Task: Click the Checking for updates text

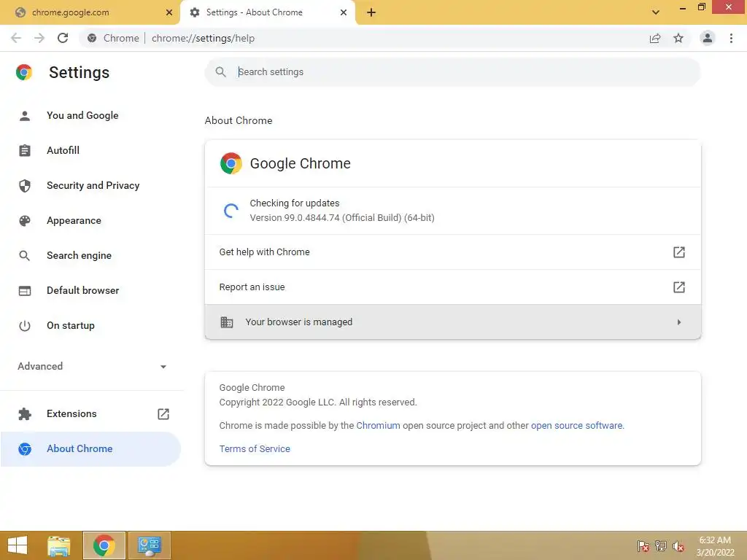Action: 295,203
